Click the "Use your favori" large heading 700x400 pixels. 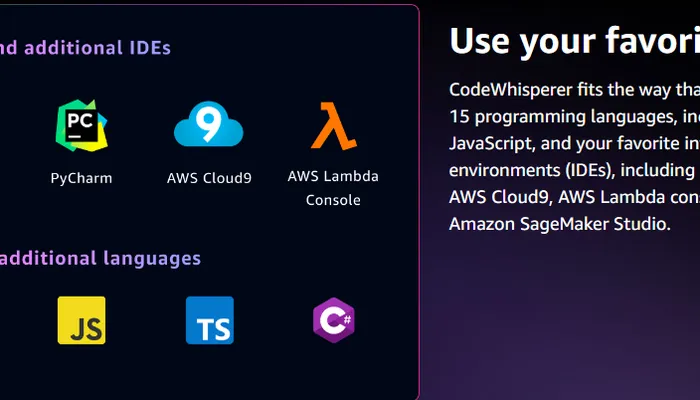coord(573,41)
